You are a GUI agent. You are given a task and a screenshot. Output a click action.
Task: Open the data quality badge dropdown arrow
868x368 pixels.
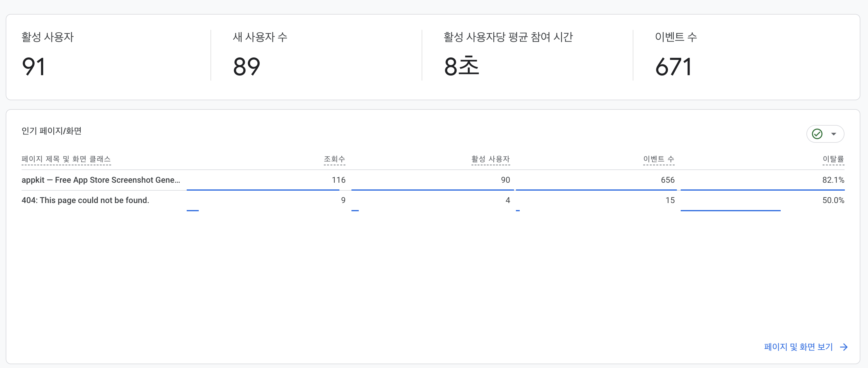pyautogui.click(x=834, y=134)
